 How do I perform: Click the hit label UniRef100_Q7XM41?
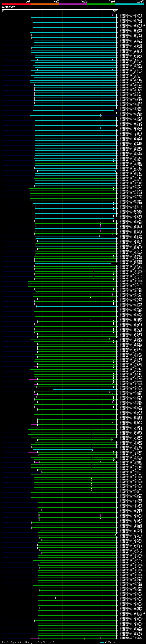click(x=131, y=414)
